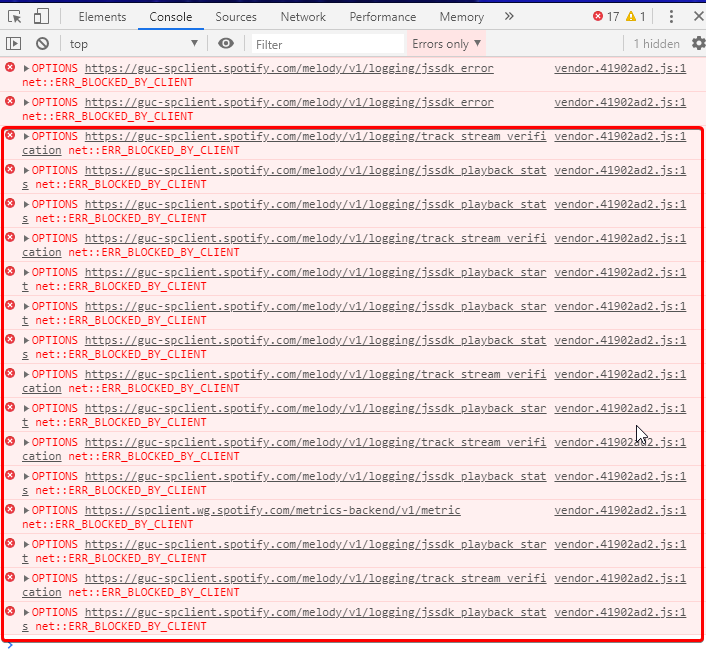Screen dimensions: 706x661
Task: Open console settings with the gear icon
Action: (x=698, y=44)
